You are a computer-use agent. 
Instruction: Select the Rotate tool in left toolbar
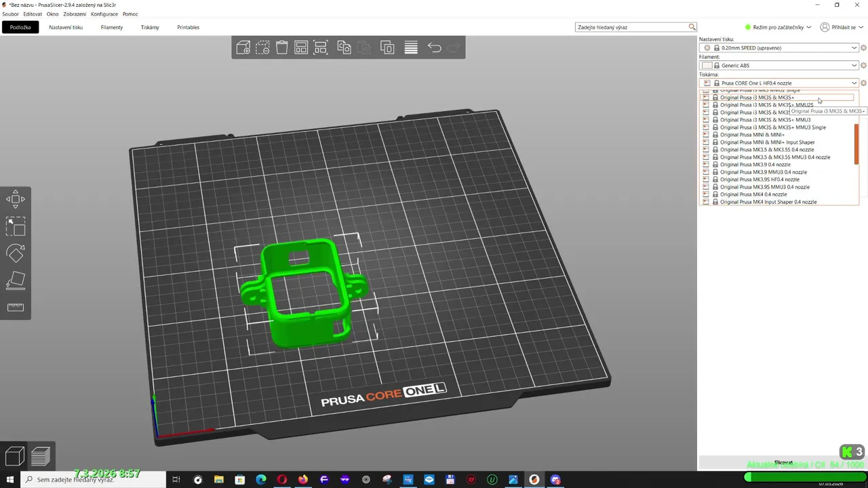pyautogui.click(x=16, y=253)
